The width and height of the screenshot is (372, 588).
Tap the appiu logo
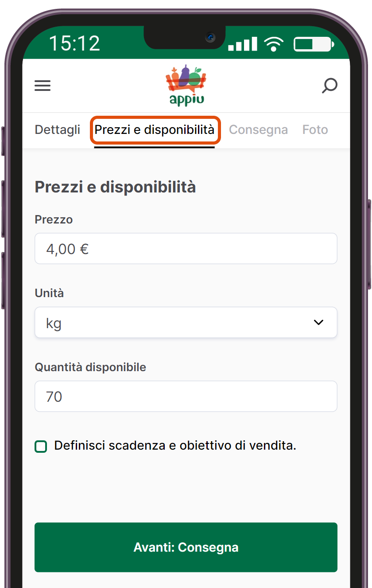(186, 86)
